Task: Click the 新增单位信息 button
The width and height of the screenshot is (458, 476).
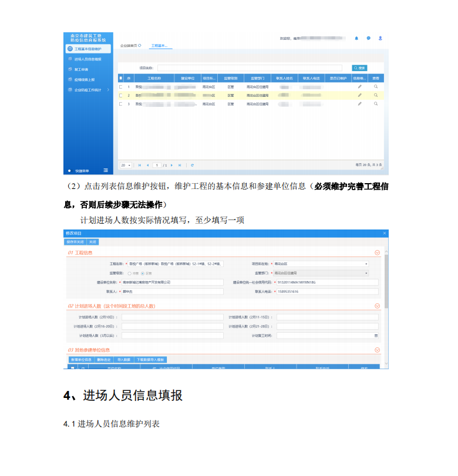Action: (x=82, y=360)
